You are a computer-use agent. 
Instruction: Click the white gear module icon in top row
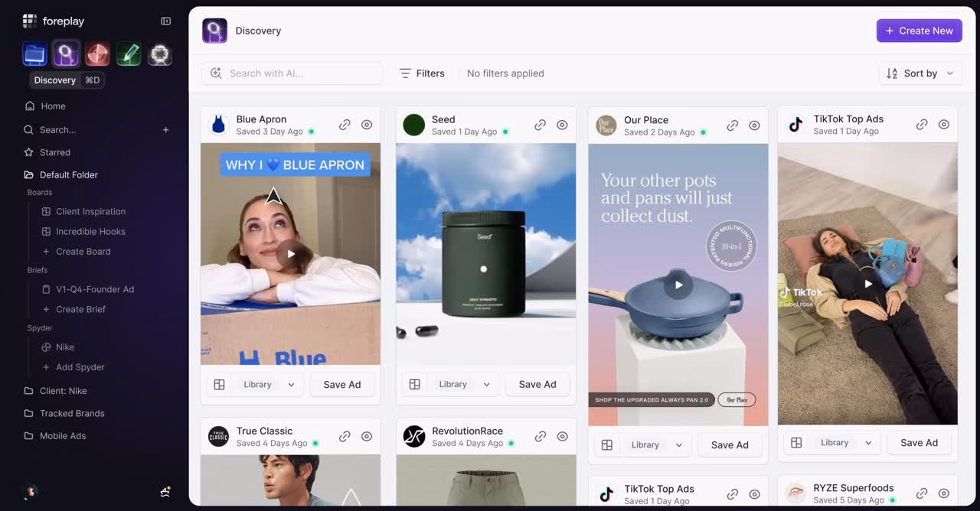[159, 54]
